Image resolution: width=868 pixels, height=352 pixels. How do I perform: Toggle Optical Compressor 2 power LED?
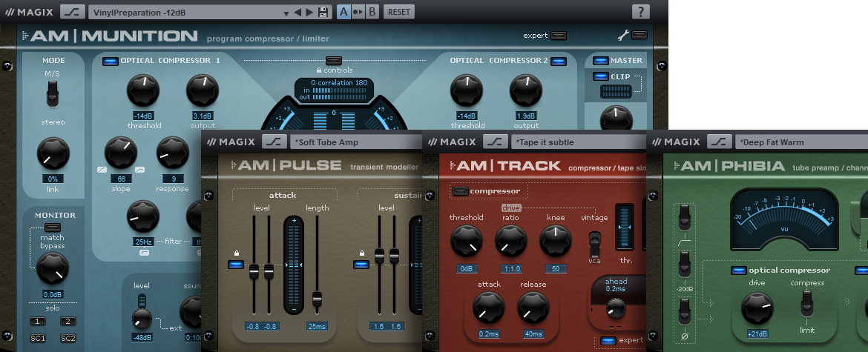pos(559,61)
